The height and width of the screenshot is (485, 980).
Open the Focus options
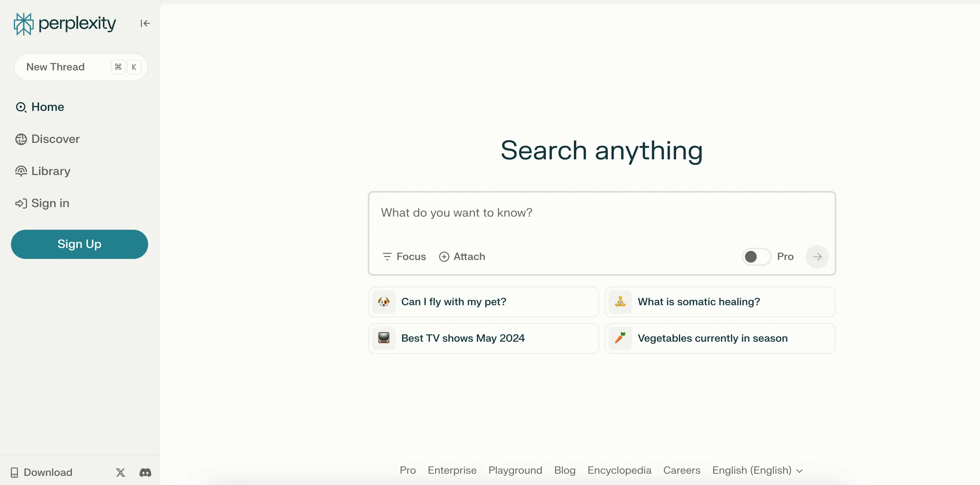[x=404, y=257]
